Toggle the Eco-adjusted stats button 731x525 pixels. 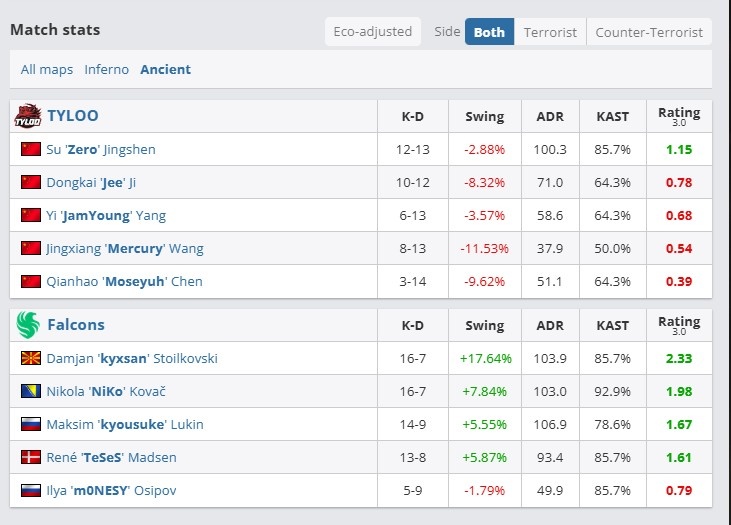tap(373, 32)
